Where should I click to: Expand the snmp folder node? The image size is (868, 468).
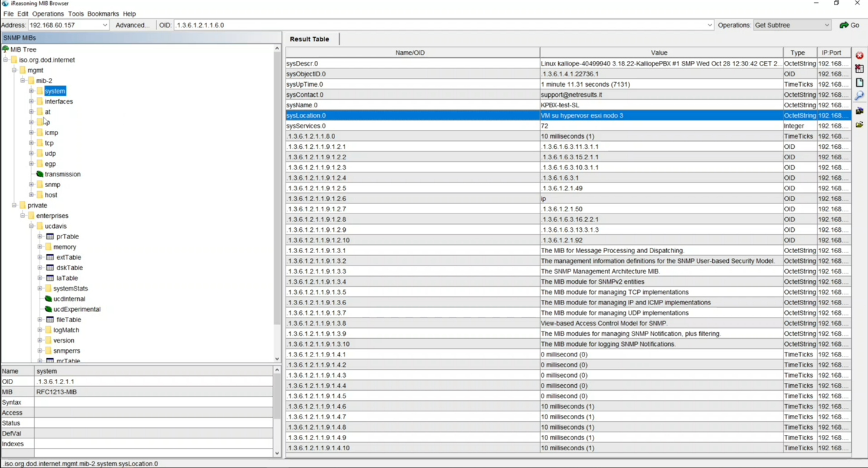(31, 185)
